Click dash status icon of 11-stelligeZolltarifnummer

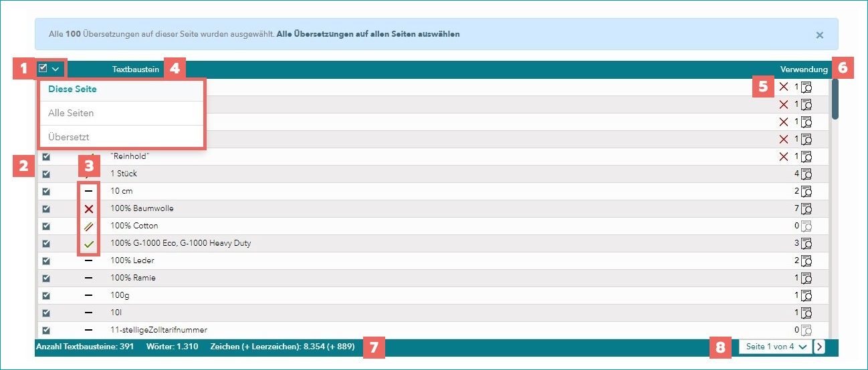point(89,330)
